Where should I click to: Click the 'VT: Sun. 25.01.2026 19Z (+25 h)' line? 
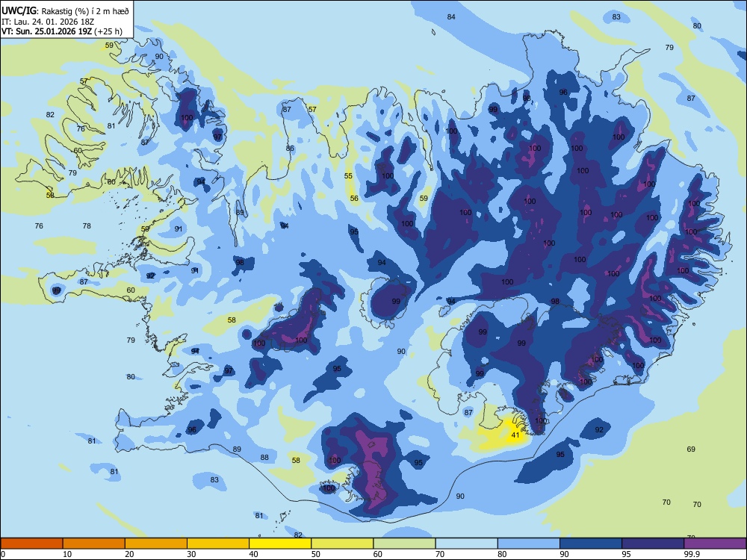point(61,31)
